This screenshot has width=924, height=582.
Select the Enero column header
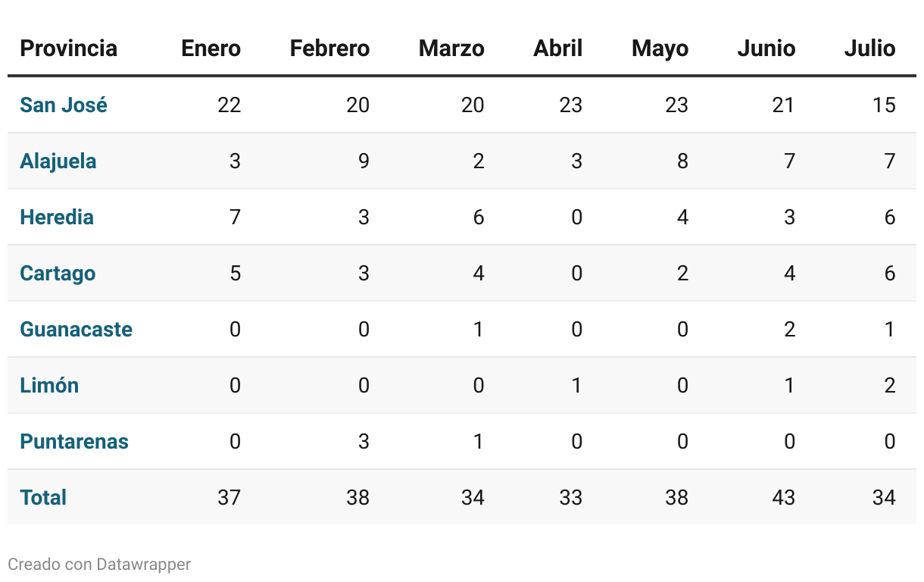click(211, 48)
